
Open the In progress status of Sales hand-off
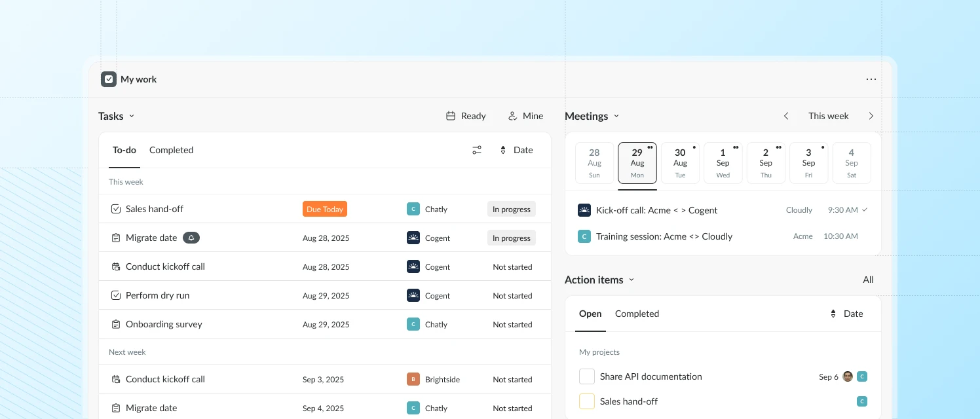(512, 209)
